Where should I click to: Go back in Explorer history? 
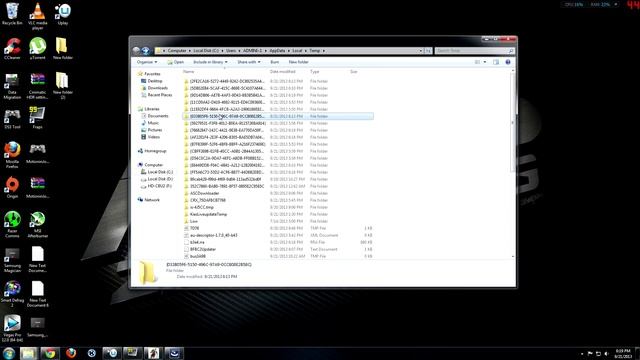(136, 51)
